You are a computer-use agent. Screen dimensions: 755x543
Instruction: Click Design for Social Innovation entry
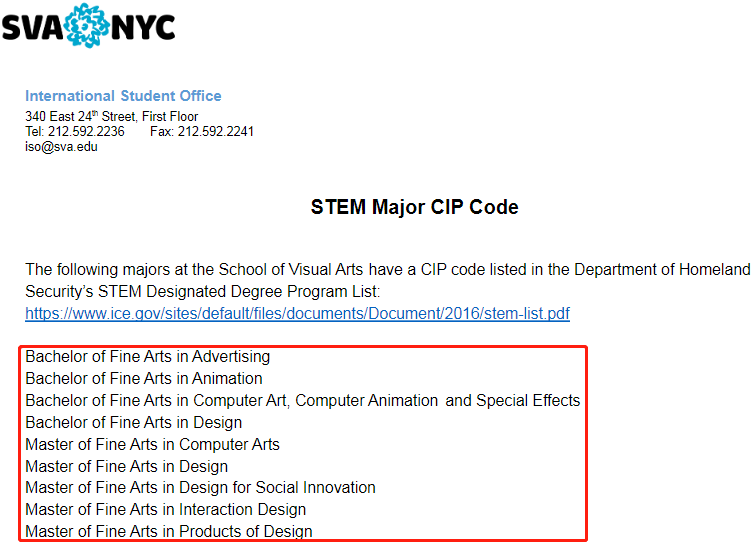tap(200, 488)
